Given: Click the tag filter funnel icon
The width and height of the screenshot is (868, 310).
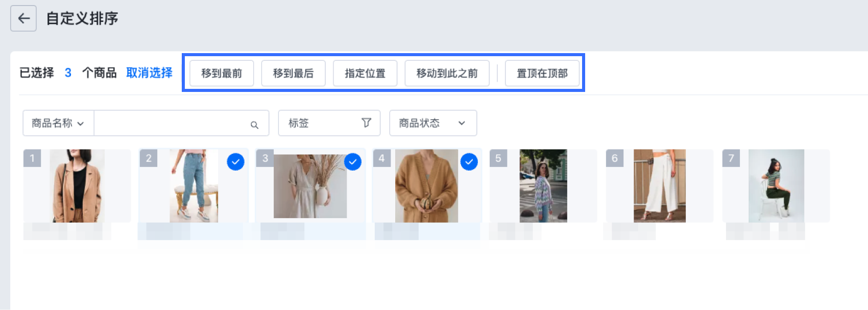Looking at the screenshot, I should [366, 123].
